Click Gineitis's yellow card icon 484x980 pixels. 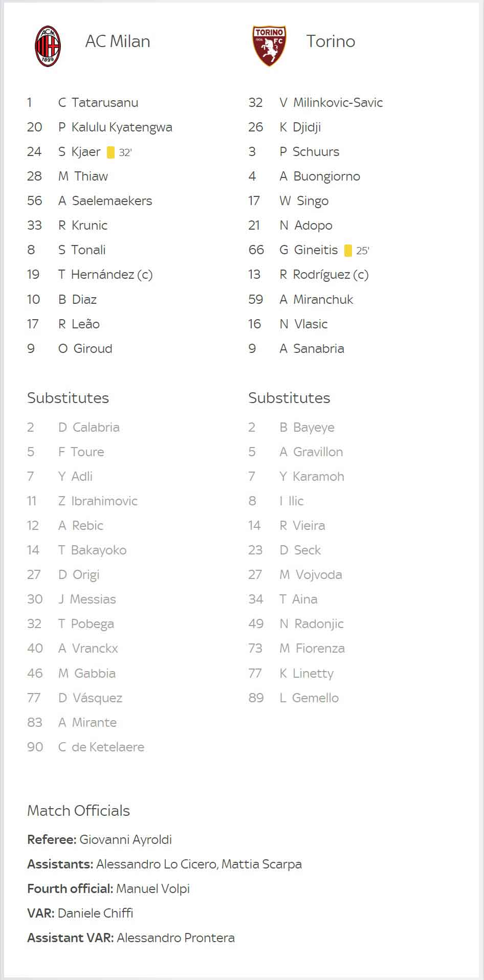tap(348, 251)
